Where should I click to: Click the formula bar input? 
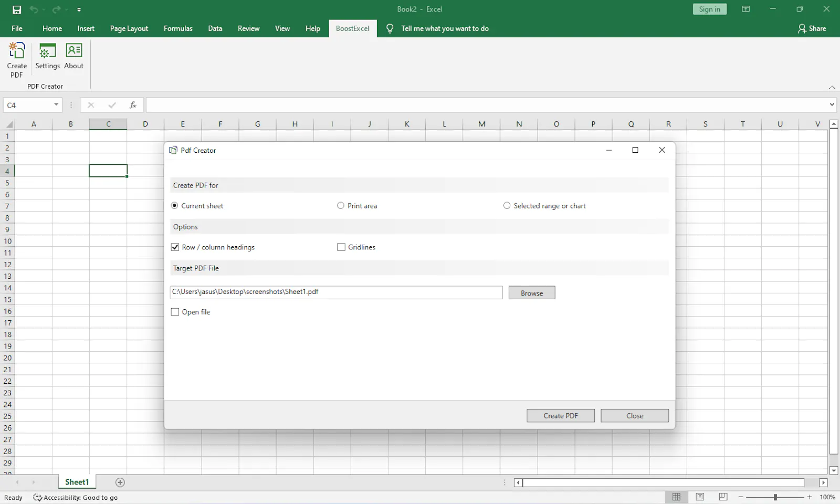pyautogui.click(x=487, y=105)
